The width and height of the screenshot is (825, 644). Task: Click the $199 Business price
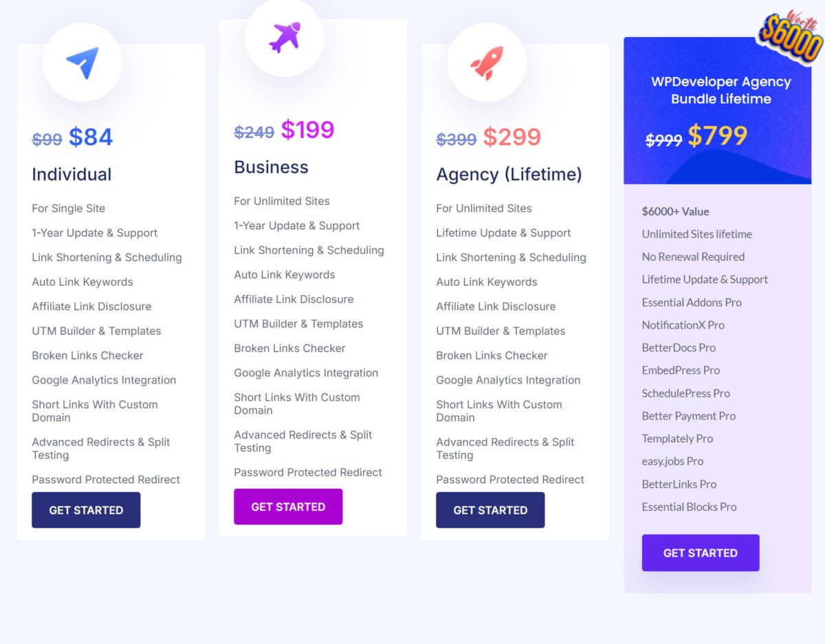point(307,130)
